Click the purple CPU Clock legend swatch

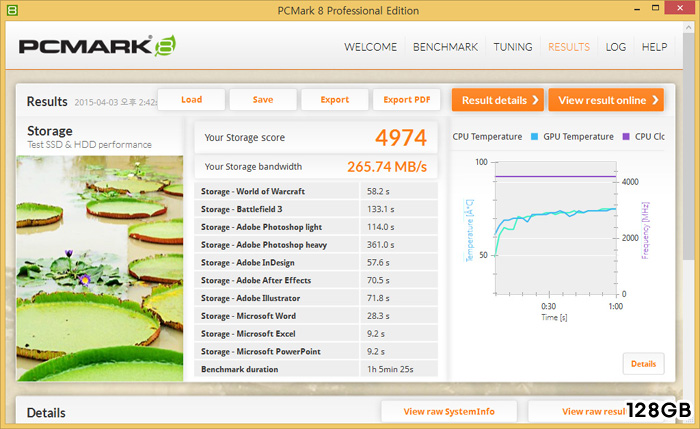click(626, 136)
